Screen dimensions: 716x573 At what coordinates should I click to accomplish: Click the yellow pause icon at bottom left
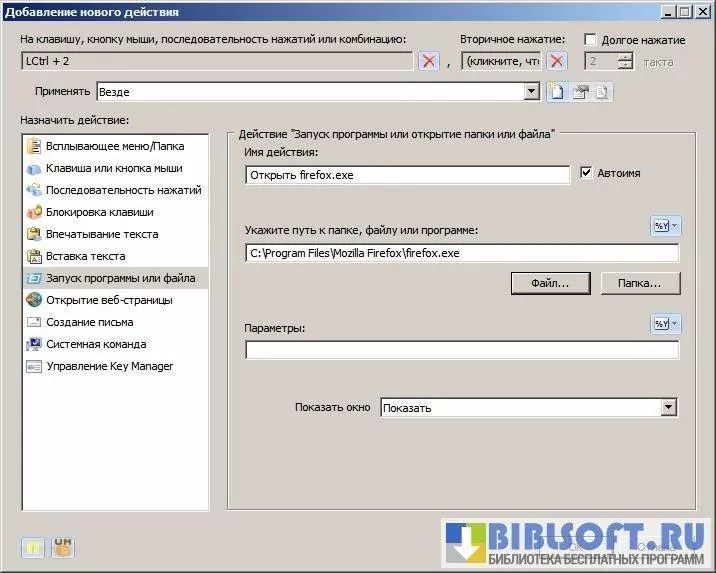click(x=33, y=547)
